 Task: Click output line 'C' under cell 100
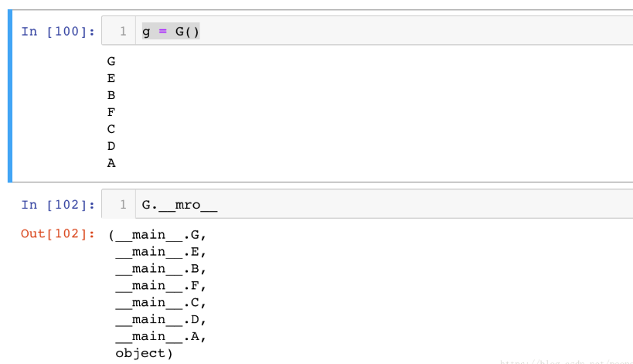(x=111, y=129)
